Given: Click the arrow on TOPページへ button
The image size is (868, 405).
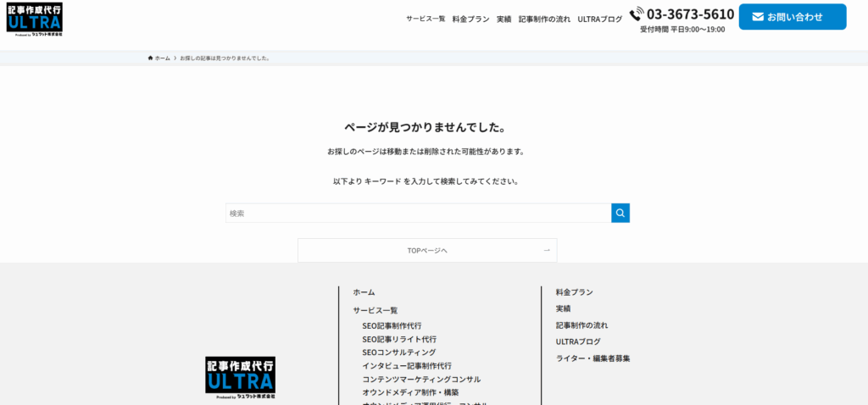Looking at the screenshot, I should point(547,250).
